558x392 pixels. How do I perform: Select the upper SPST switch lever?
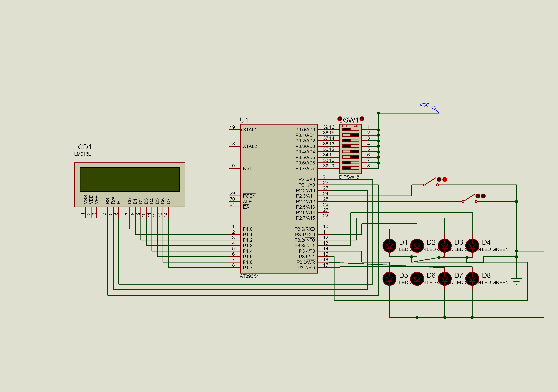pos(431,182)
